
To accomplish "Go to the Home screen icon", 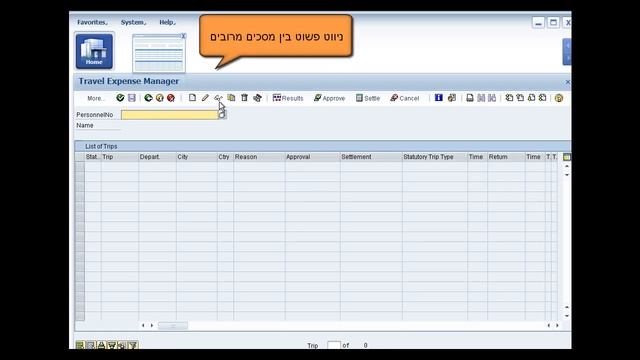I will pyautogui.click(x=94, y=51).
